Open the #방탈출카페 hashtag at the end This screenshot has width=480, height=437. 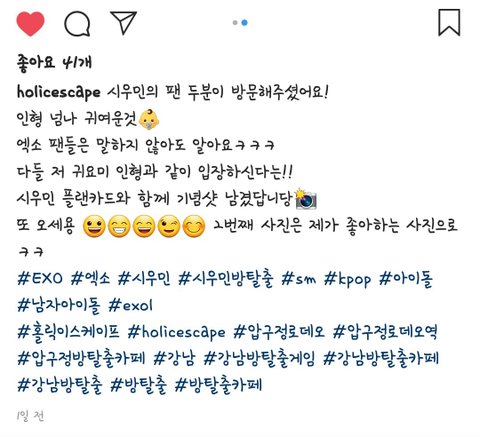219,385
